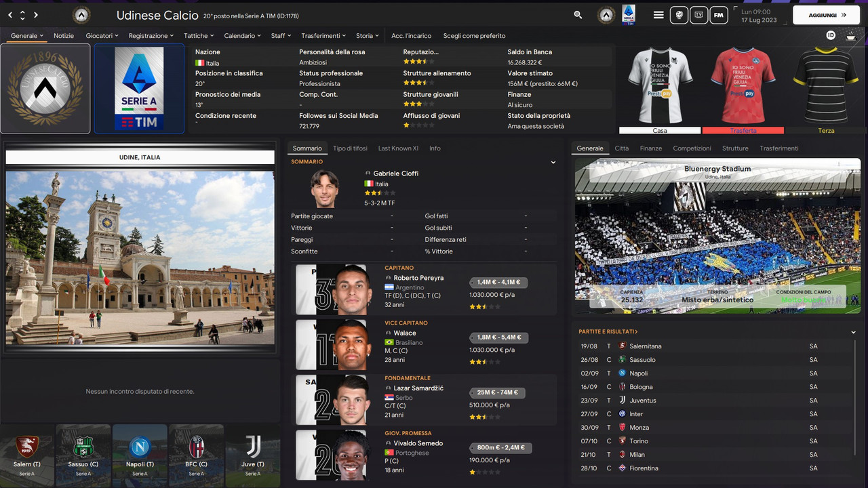
Task: Switch to right-panel Trasferimenti tab
Action: pos(779,148)
